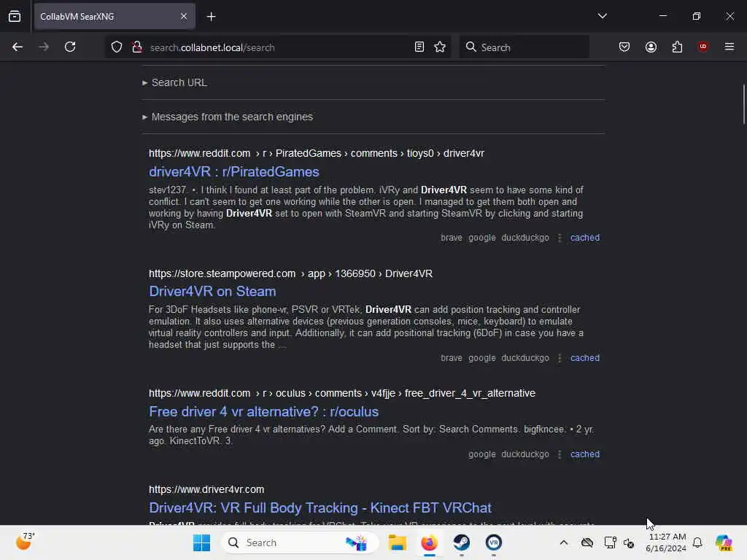Open File Explorer from the taskbar

[x=397, y=542]
